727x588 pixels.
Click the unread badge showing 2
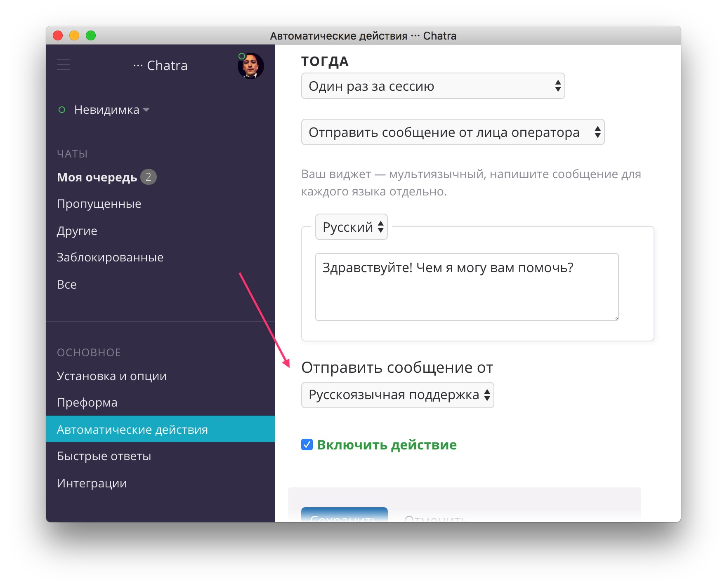coord(149,177)
